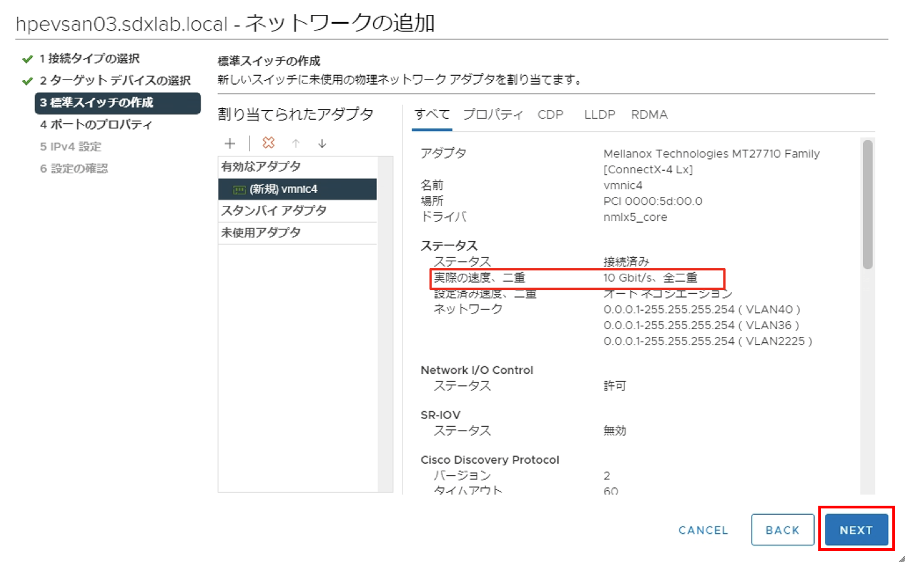Viewport: 906px width, 562px height.
Task: Click the BACK button
Action: (782, 530)
